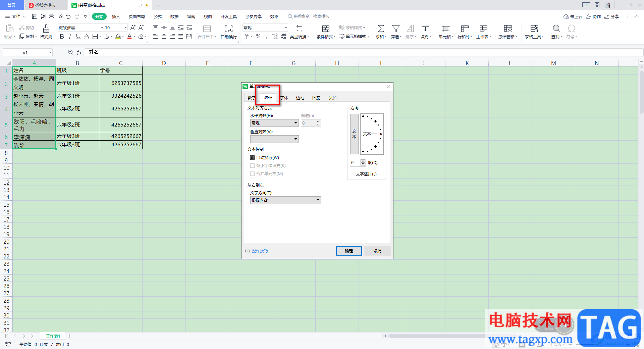Click the cell borders icon

coord(95,36)
